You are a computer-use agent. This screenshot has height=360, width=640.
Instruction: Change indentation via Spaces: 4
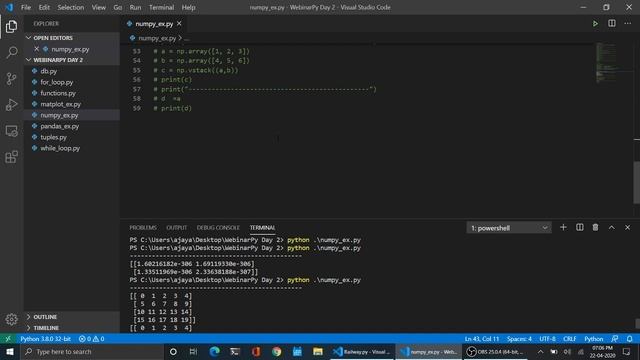519,339
